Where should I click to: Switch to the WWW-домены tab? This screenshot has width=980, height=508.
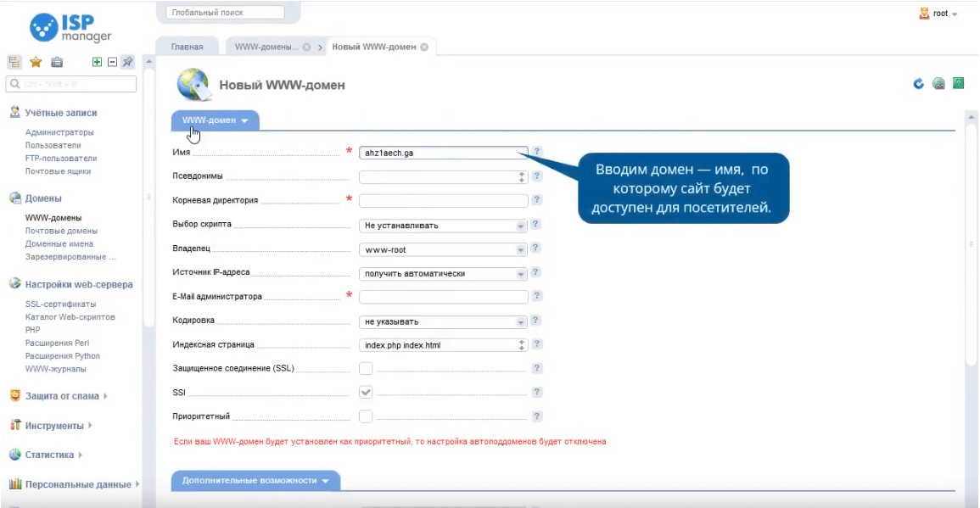click(x=266, y=47)
